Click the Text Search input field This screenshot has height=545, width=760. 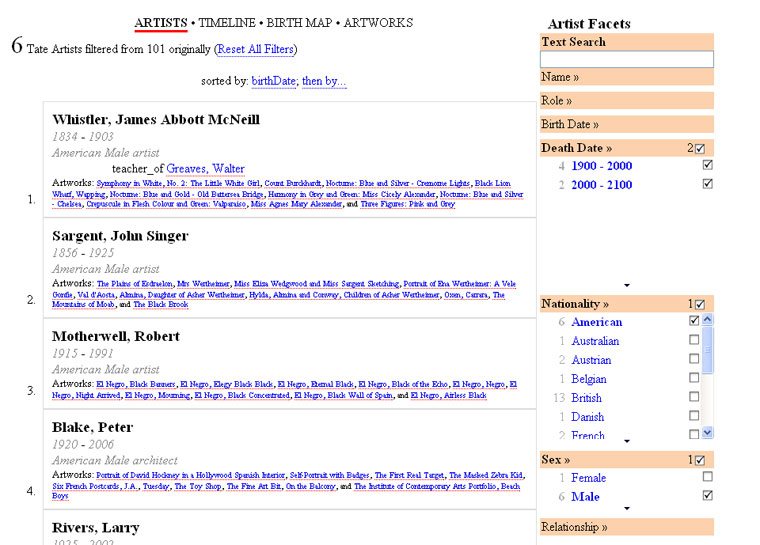click(x=627, y=60)
